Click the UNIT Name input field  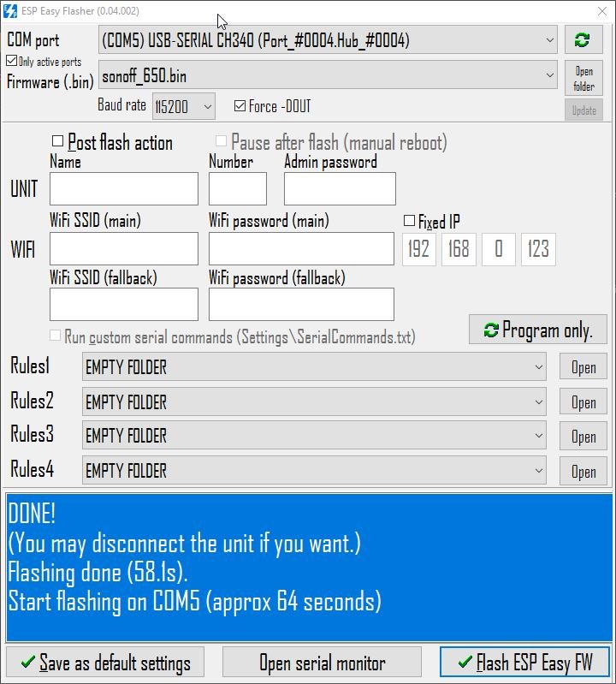(x=123, y=189)
